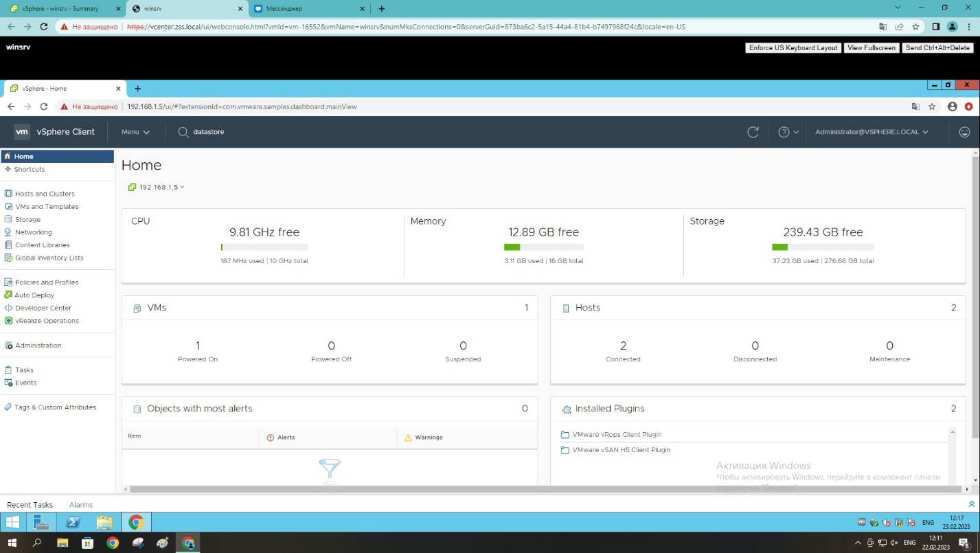Reload the page in the inner Chrome browser

(44, 107)
